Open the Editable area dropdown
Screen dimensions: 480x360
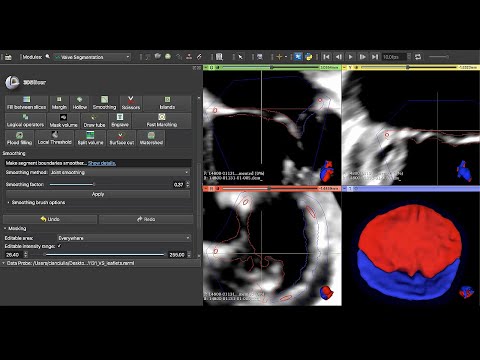click(x=124, y=238)
